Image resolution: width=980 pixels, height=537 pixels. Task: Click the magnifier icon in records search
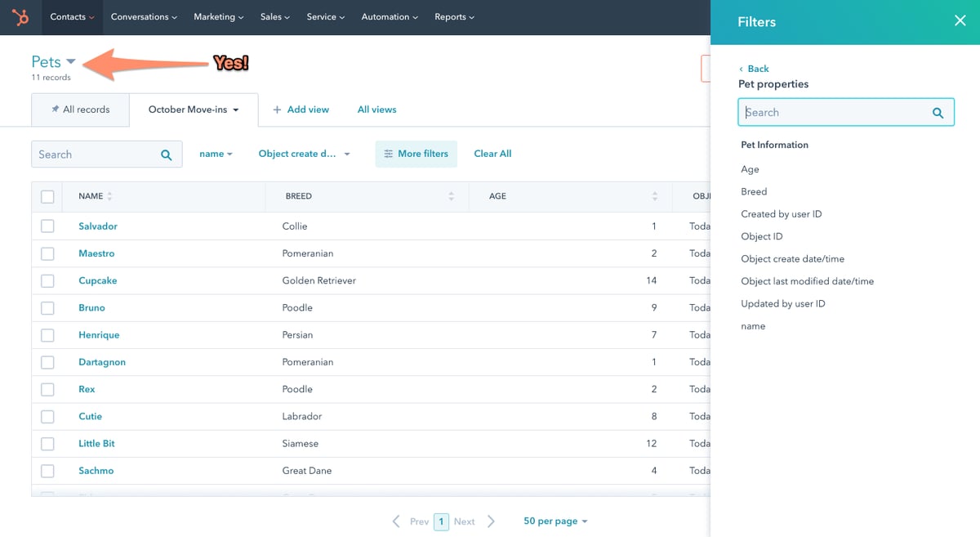point(166,154)
